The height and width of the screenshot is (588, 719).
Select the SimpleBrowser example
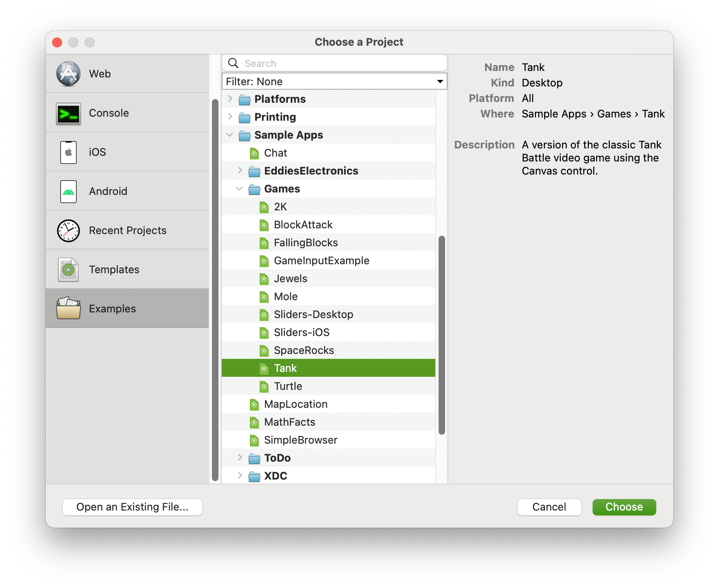[329, 440]
